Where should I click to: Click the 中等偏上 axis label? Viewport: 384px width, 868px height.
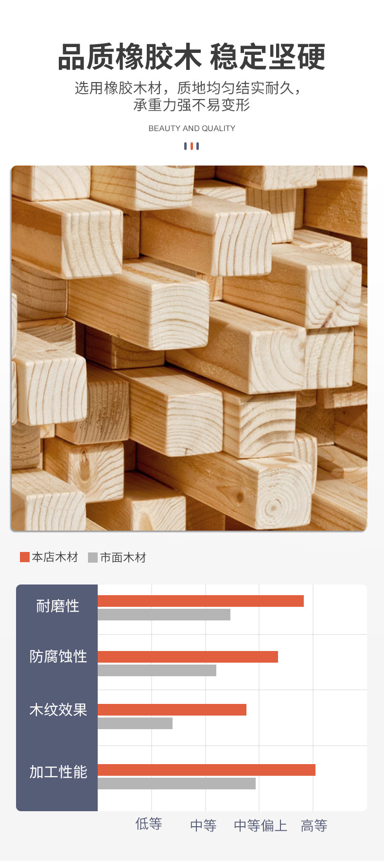click(x=261, y=825)
